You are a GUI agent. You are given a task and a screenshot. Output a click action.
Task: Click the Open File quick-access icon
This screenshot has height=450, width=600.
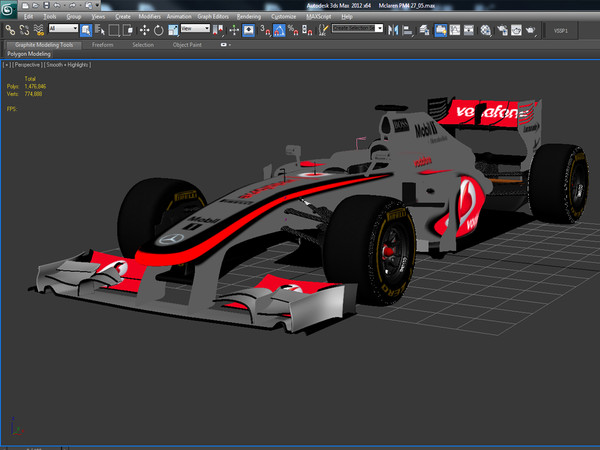(x=36, y=5)
